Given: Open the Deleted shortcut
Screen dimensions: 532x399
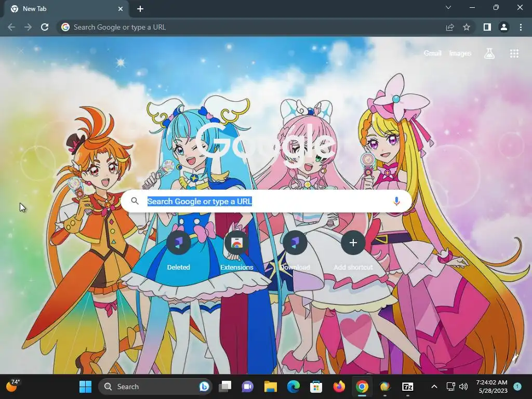Looking at the screenshot, I should tap(179, 251).
